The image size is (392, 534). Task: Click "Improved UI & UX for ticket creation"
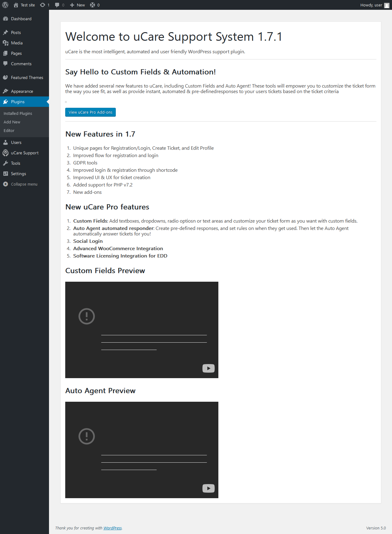(x=112, y=177)
